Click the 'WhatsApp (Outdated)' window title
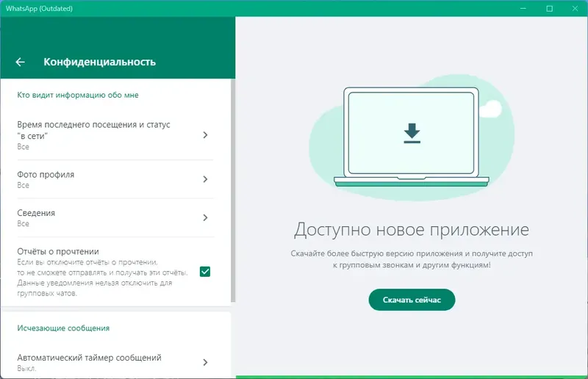588x379 pixels. (39, 8)
